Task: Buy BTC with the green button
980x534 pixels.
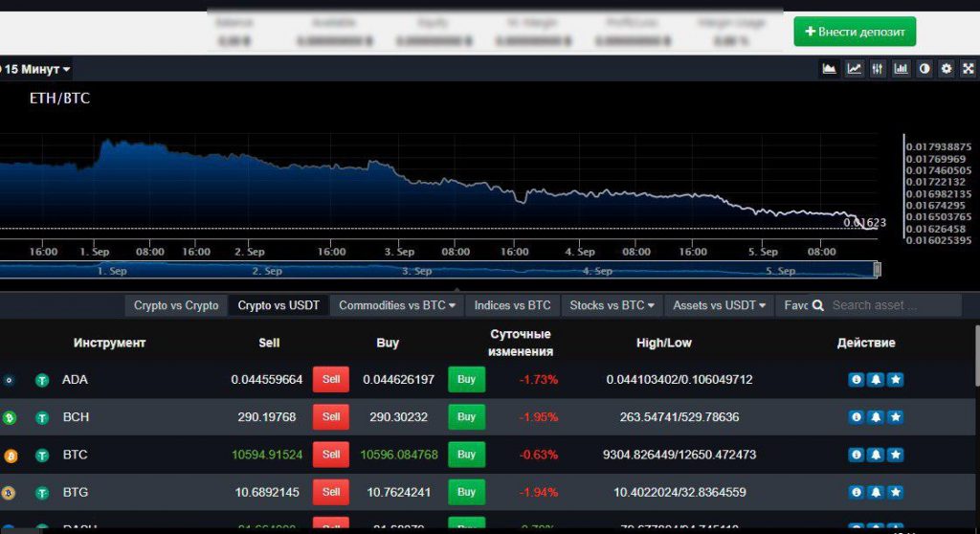Action: [x=466, y=455]
